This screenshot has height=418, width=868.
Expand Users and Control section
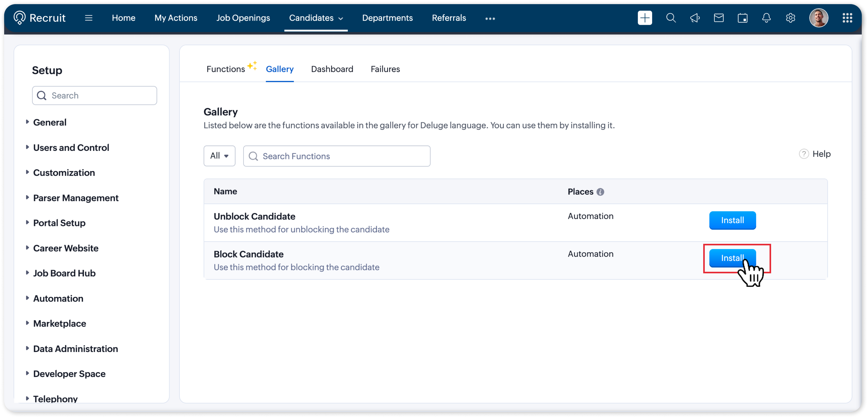point(71,148)
